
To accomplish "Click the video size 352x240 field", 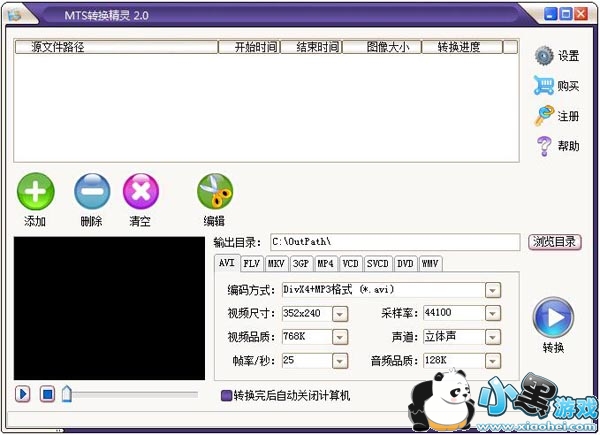I will (307, 314).
